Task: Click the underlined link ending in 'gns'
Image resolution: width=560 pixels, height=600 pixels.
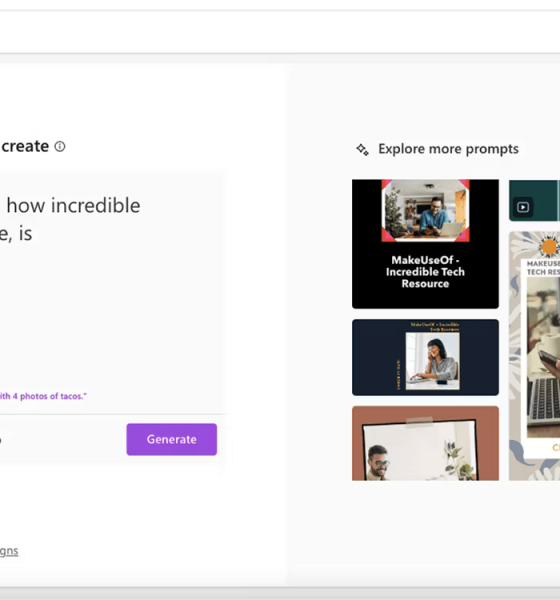Action: coord(9,551)
